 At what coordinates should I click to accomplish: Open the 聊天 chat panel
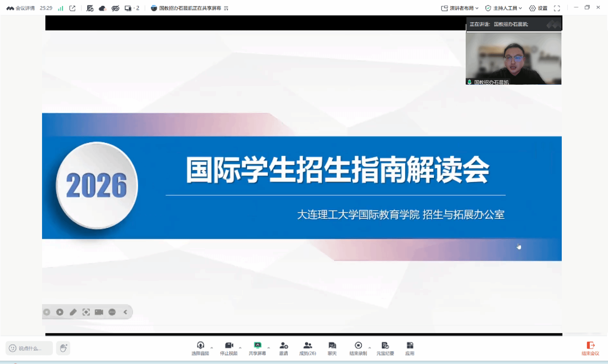coord(332,349)
